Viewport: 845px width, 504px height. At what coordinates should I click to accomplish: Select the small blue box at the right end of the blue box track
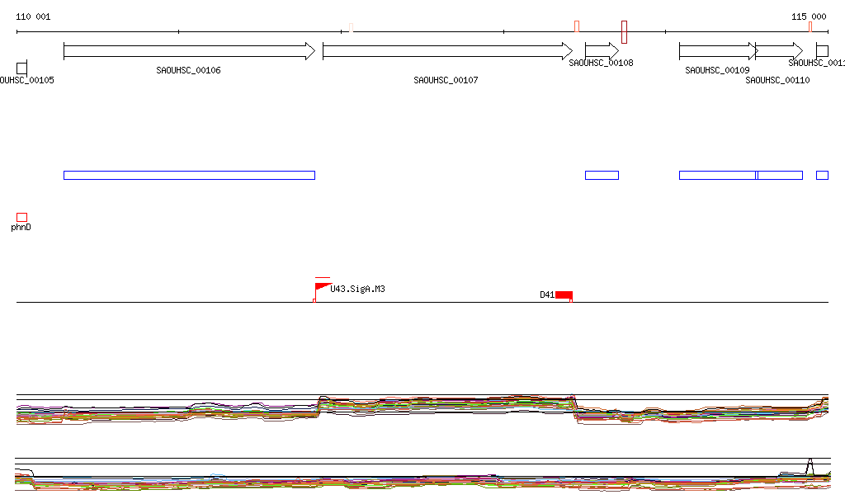pos(823,175)
